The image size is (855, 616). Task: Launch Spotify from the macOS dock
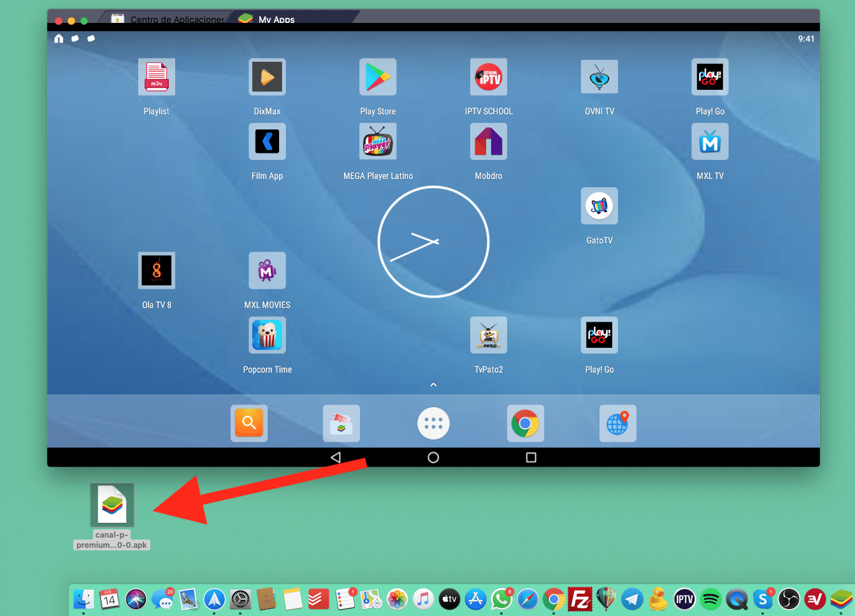(x=711, y=599)
